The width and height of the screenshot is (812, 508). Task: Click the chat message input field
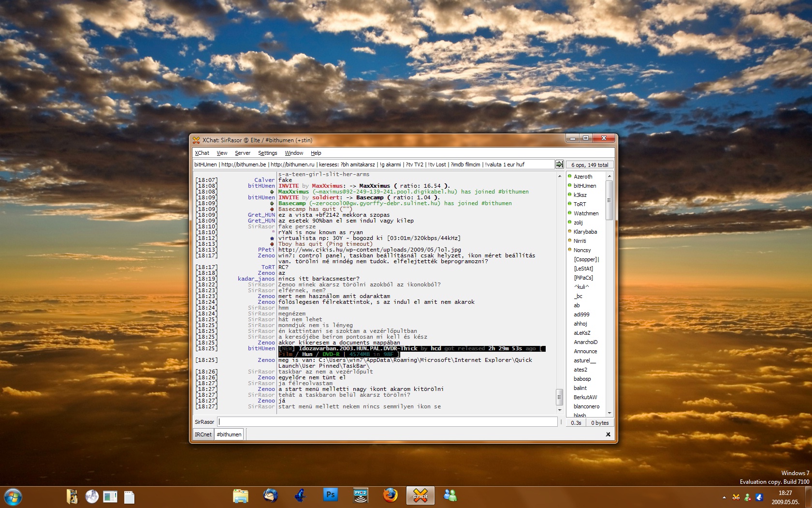tap(388, 422)
